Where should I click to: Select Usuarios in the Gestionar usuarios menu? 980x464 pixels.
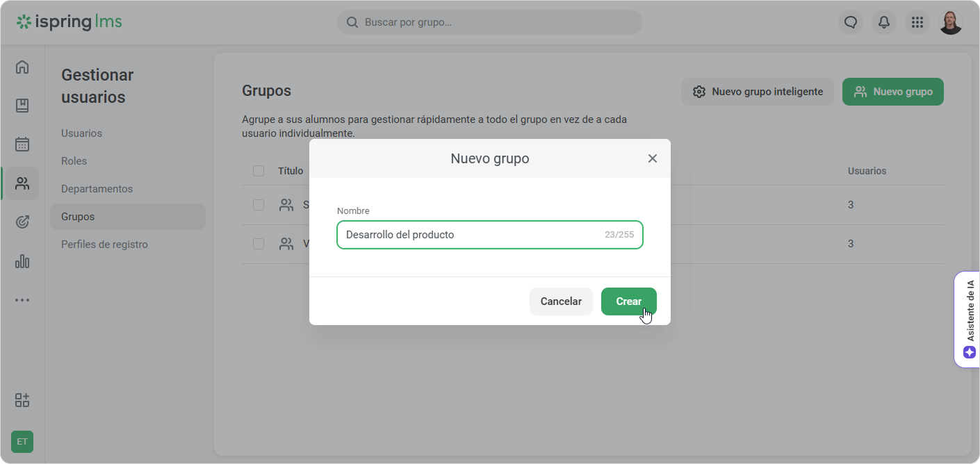(81, 133)
